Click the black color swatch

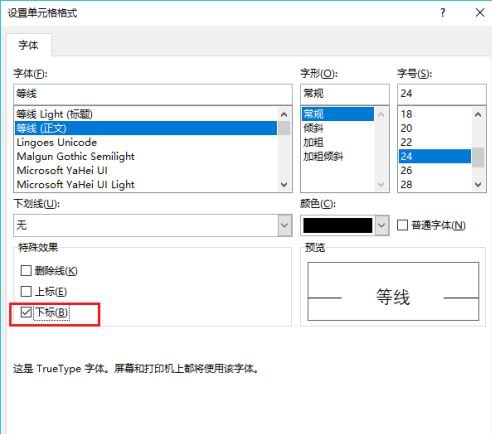click(x=338, y=225)
